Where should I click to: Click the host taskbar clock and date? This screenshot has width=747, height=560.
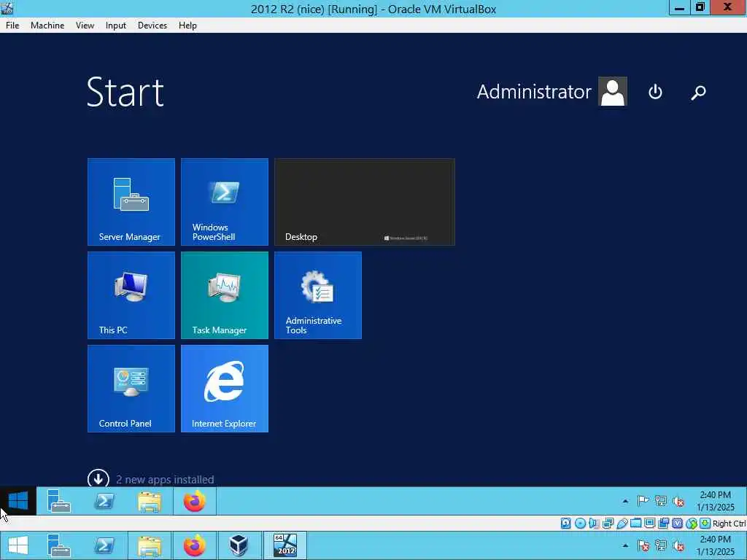[716, 545]
